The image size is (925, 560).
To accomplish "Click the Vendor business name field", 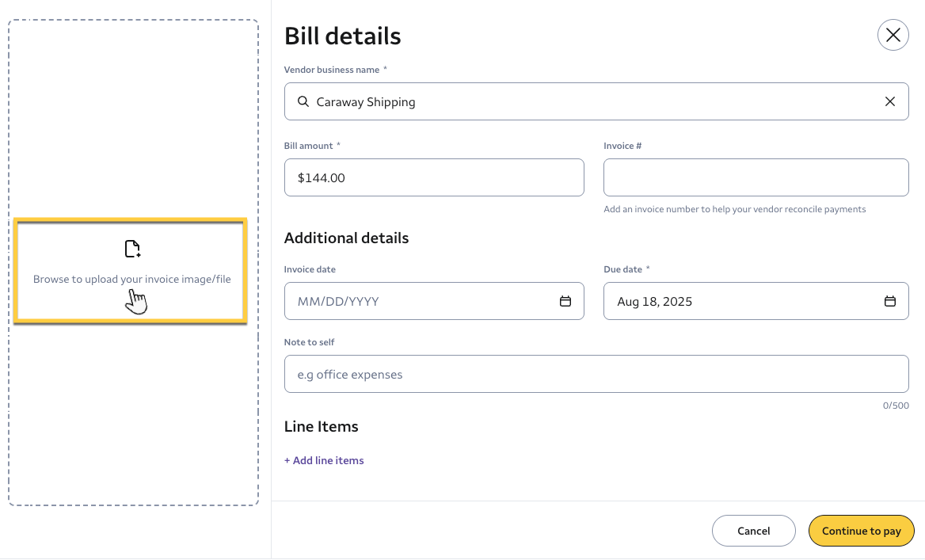I will click(594, 101).
